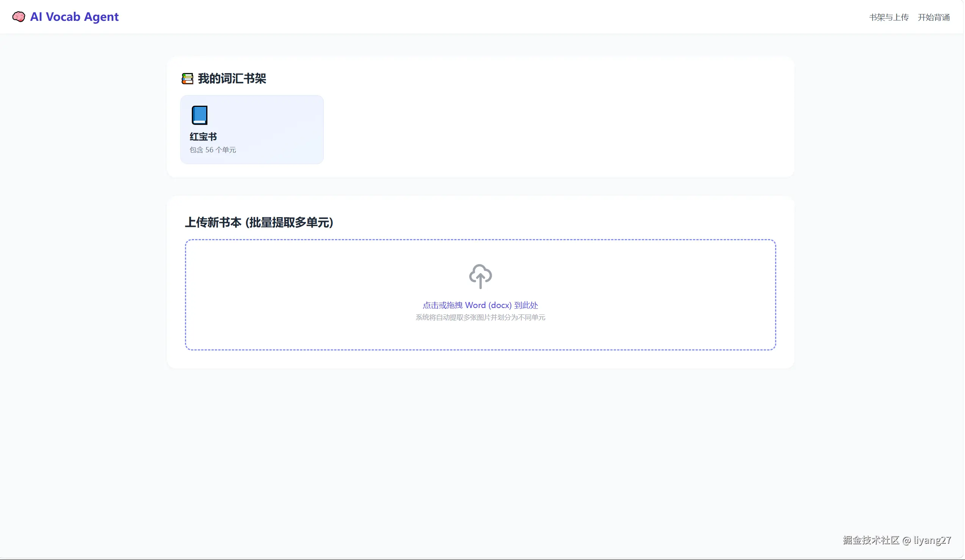Click the 我的词汇书架 heading
This screenshot has width=965, height=560.
[x=232, y=79]
